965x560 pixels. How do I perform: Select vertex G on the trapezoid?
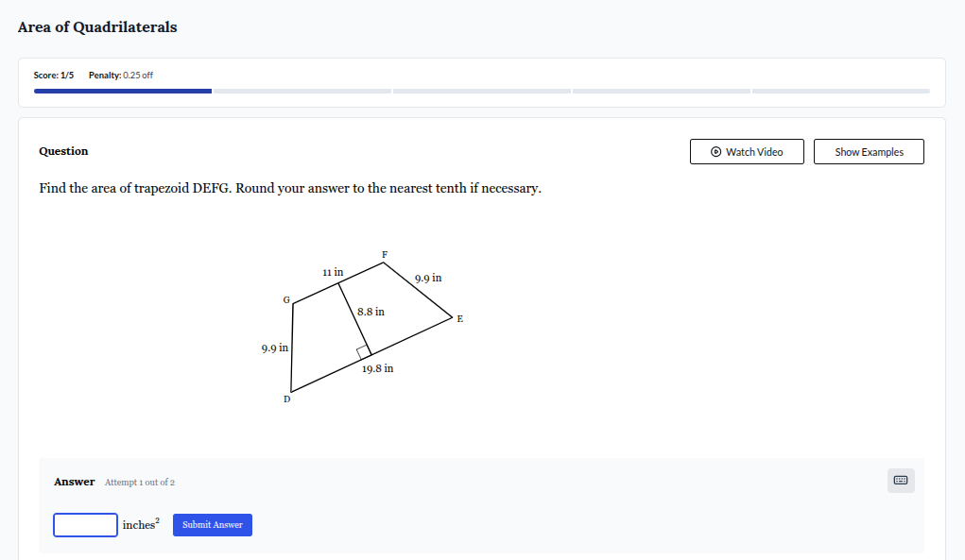pos(284,299)
